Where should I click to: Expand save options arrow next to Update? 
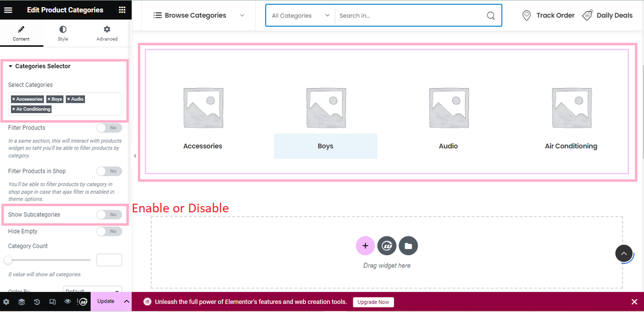coord(126,301)
